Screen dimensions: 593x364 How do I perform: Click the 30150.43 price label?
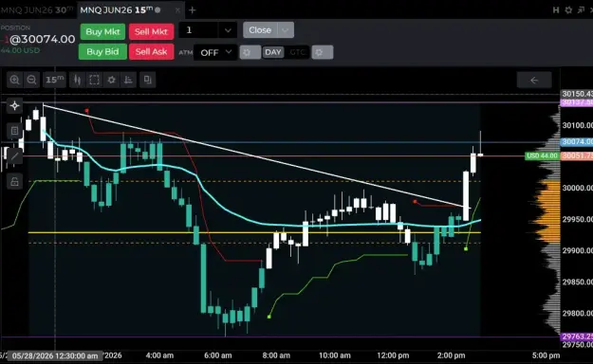click(576, 94)
